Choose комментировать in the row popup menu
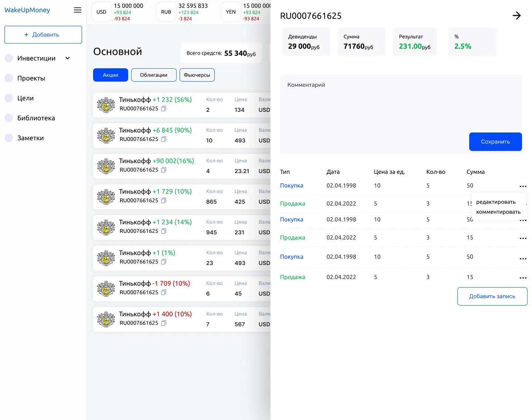Image resolution: width=532 pixels, height=420 pixels. click(x=498, y=212)
